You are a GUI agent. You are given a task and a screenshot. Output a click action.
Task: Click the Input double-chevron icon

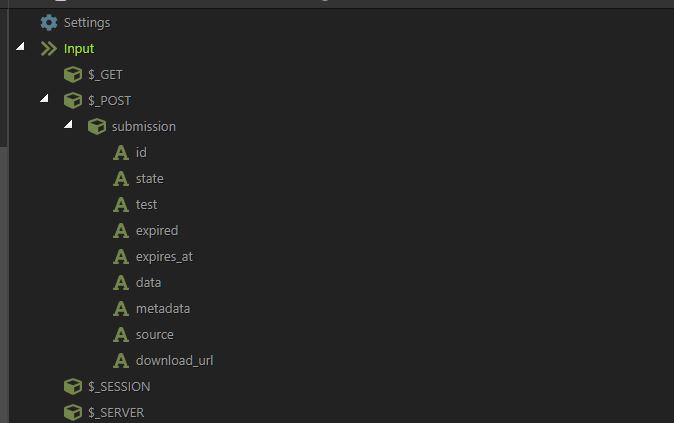(48, 48)
